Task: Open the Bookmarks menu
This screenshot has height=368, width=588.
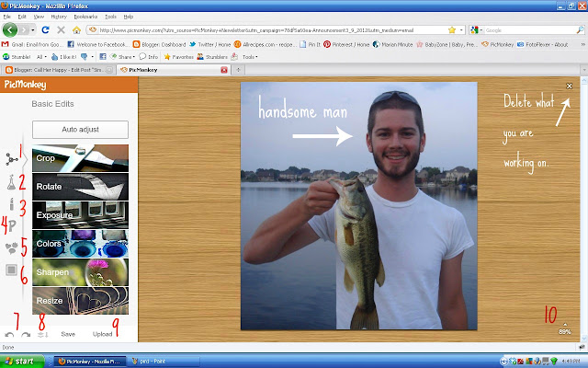Action: point(85,17)
